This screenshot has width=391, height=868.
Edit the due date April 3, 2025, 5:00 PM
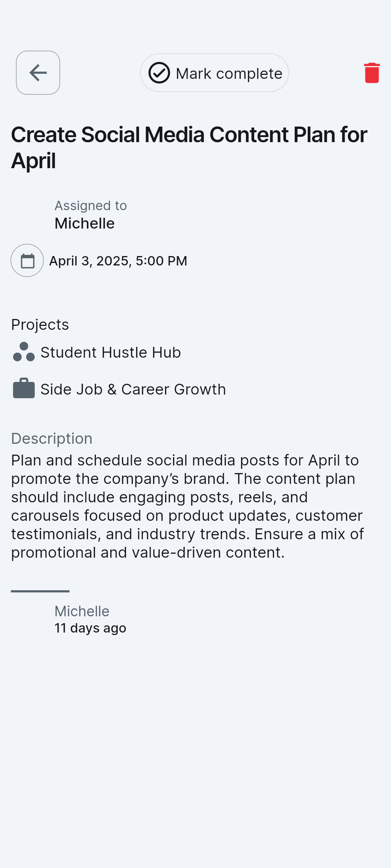(x=118, y=261)
